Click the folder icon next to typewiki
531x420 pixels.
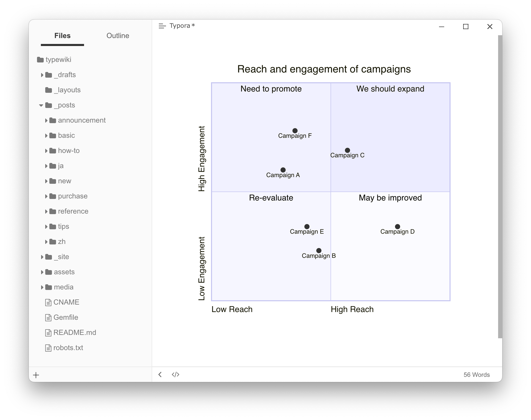(40, 59)
